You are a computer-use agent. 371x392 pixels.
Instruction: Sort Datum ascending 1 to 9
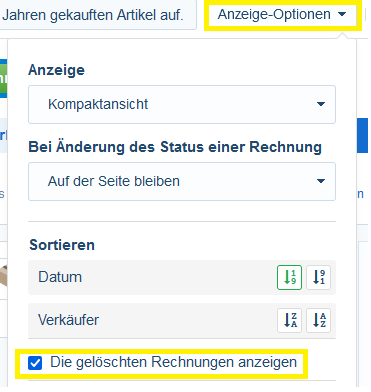point(289,277)
